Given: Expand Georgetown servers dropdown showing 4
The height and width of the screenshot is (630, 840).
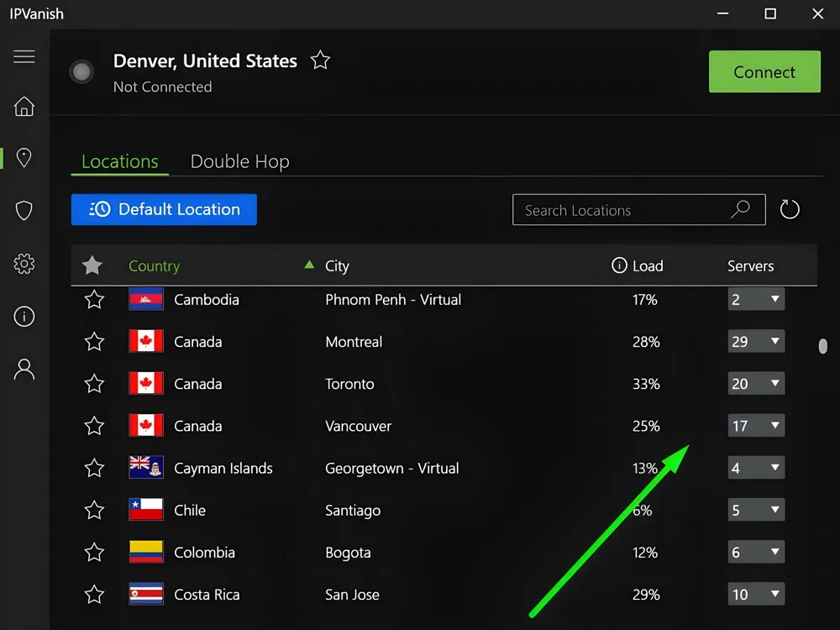Looking at the screenshot, I should tap(756, 468).
